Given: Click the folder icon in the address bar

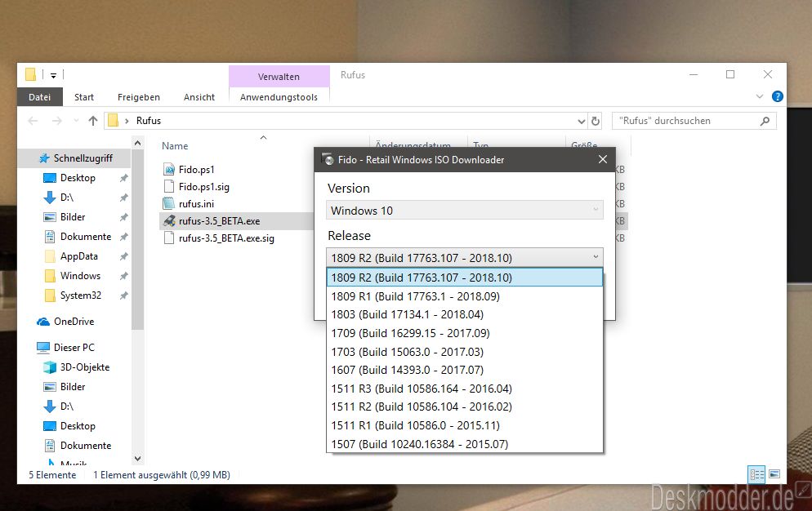Looking at the screenshot, I should coord(113,121).
